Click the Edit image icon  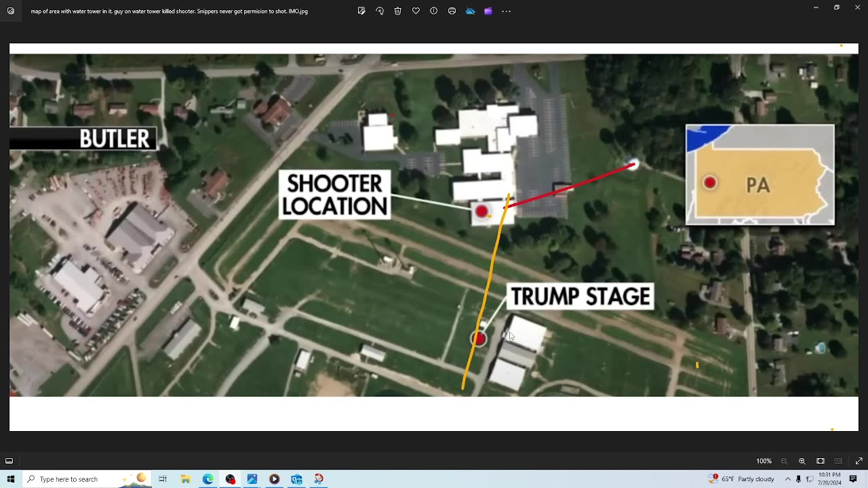click(361, 11)
